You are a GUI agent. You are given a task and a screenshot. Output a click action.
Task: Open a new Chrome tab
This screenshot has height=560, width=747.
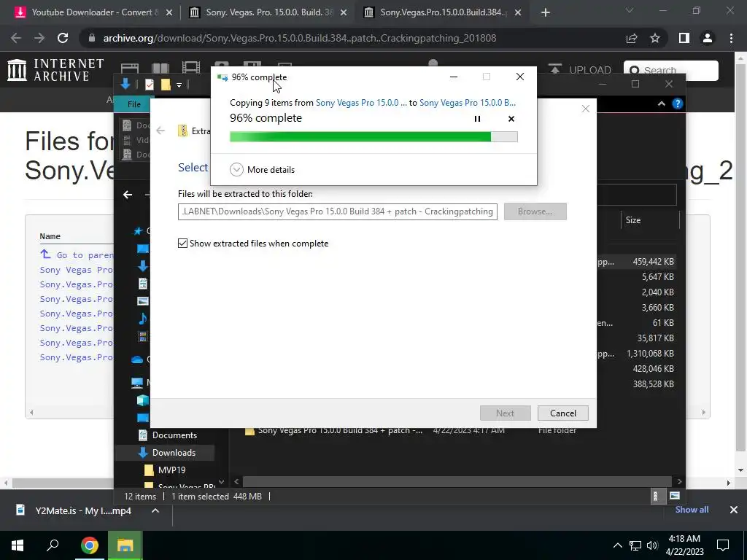pos(546,12)
